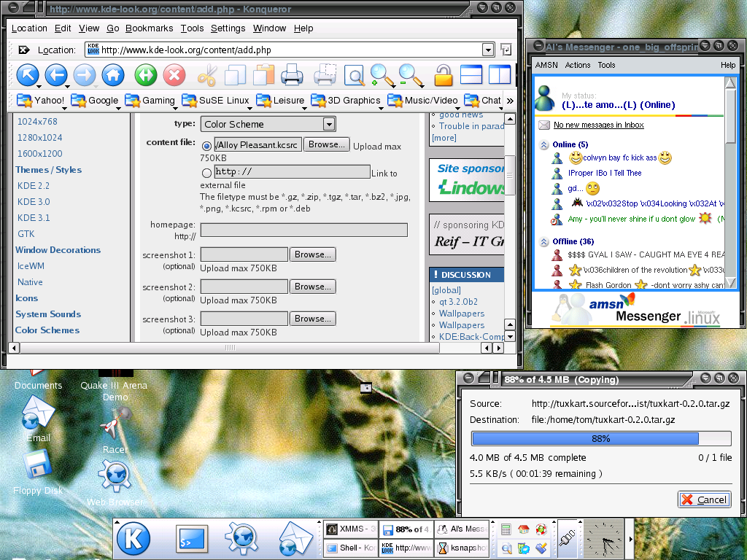The width and height of the screenshot is (747, 560).
Task: Collapse the Offline (36) contacts group
Action: coord(543,242)
